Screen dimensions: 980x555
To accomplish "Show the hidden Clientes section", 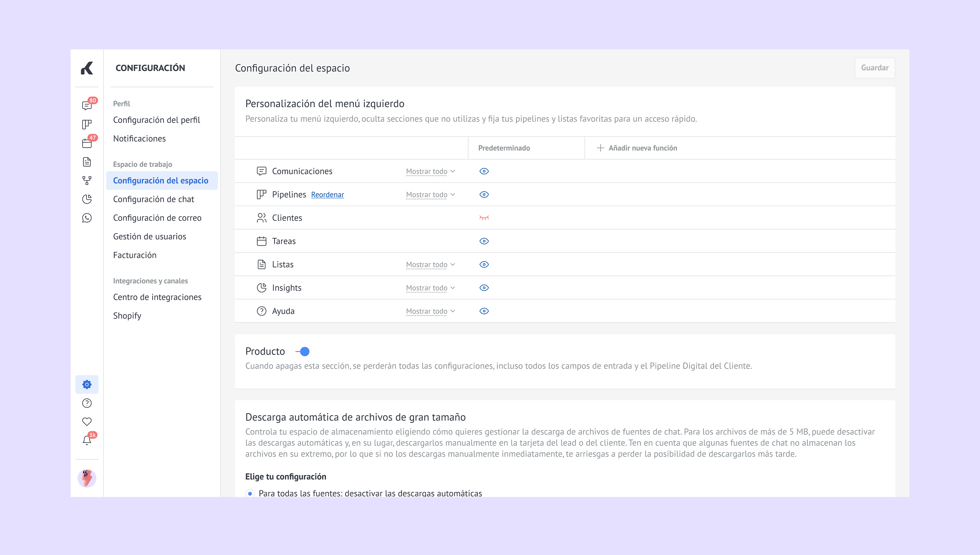I will [x=484, y=218].
